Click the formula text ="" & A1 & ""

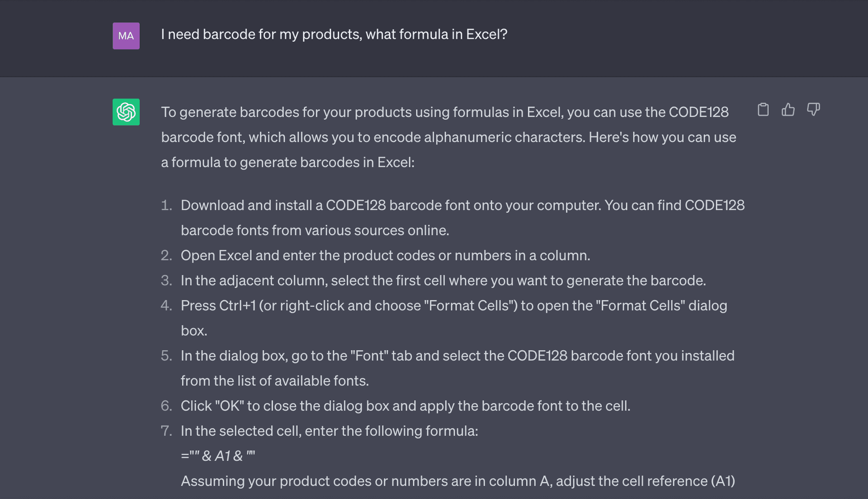tap(218, 456)
